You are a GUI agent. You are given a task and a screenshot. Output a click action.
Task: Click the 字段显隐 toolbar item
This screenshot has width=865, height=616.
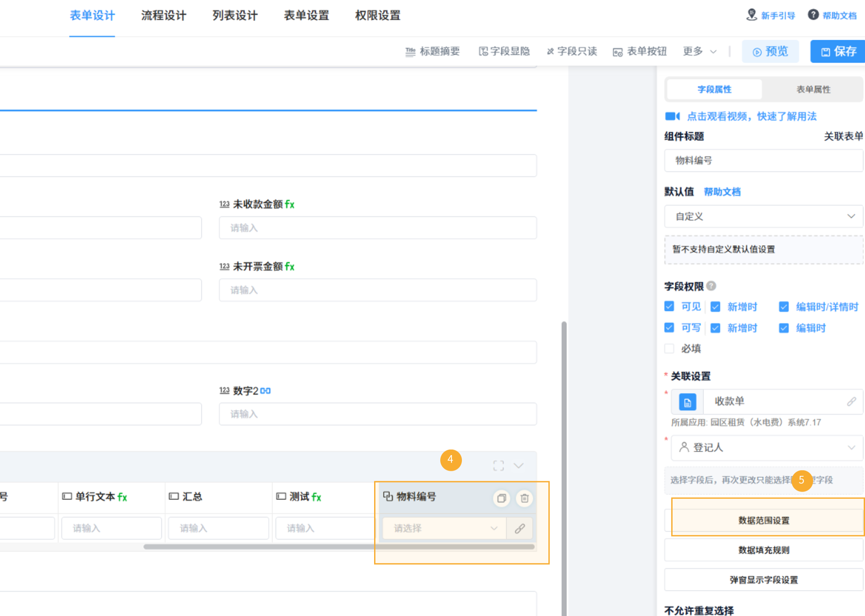[x=504, y=51]
